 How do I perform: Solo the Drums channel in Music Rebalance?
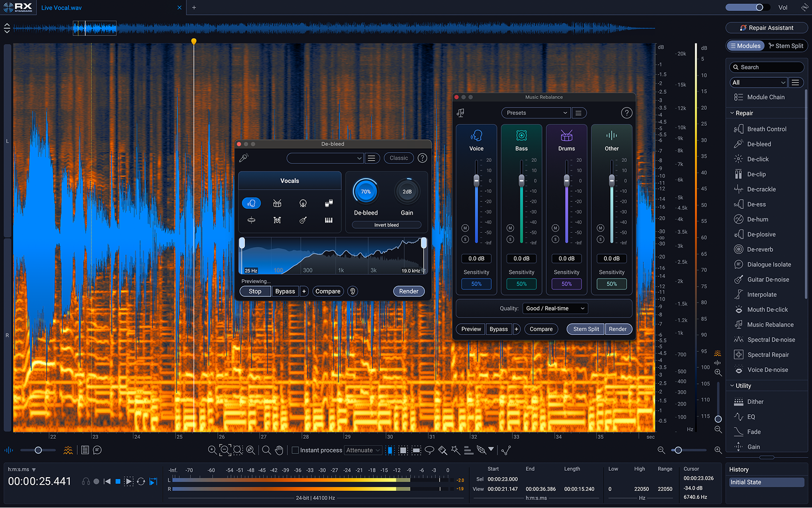(555, 239)
